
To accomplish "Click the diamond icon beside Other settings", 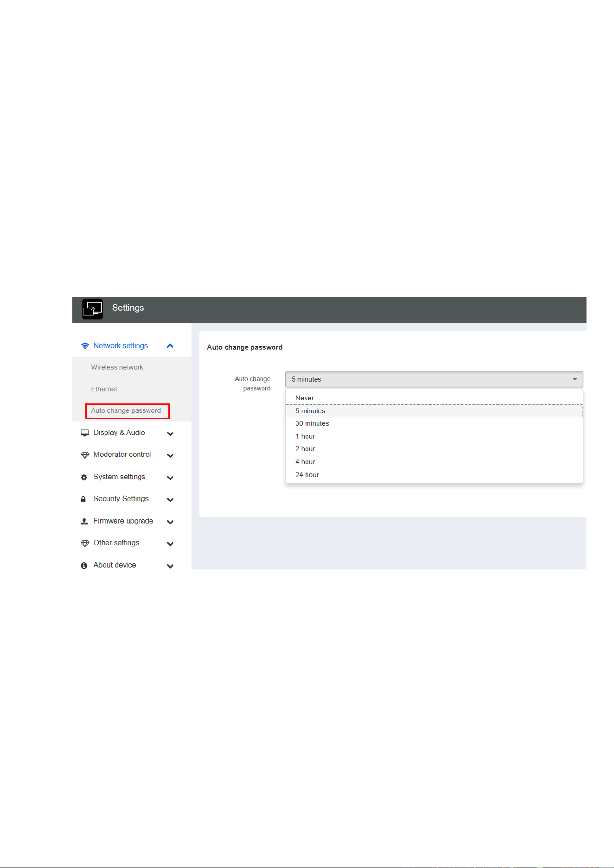I will 85,543.
